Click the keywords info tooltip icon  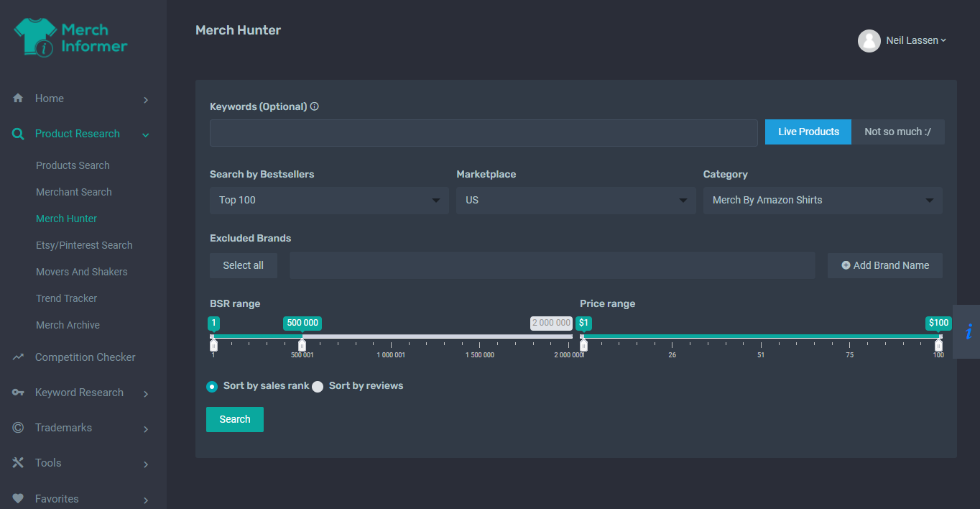[315, 106]
